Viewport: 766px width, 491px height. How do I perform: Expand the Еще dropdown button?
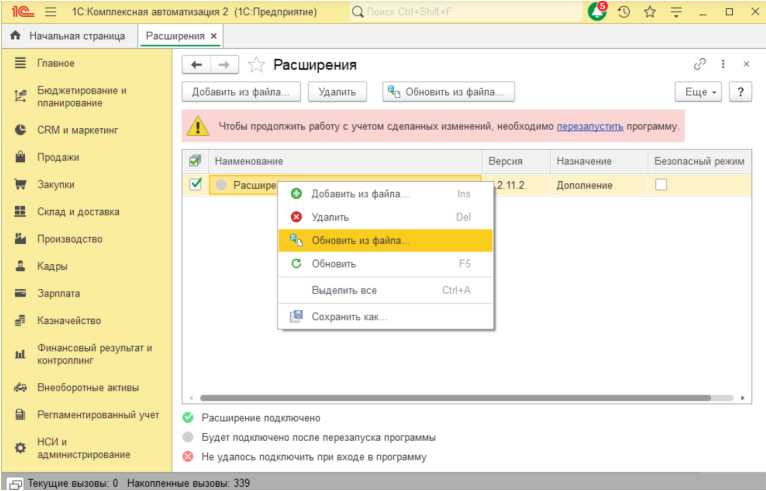click(698, 92)
